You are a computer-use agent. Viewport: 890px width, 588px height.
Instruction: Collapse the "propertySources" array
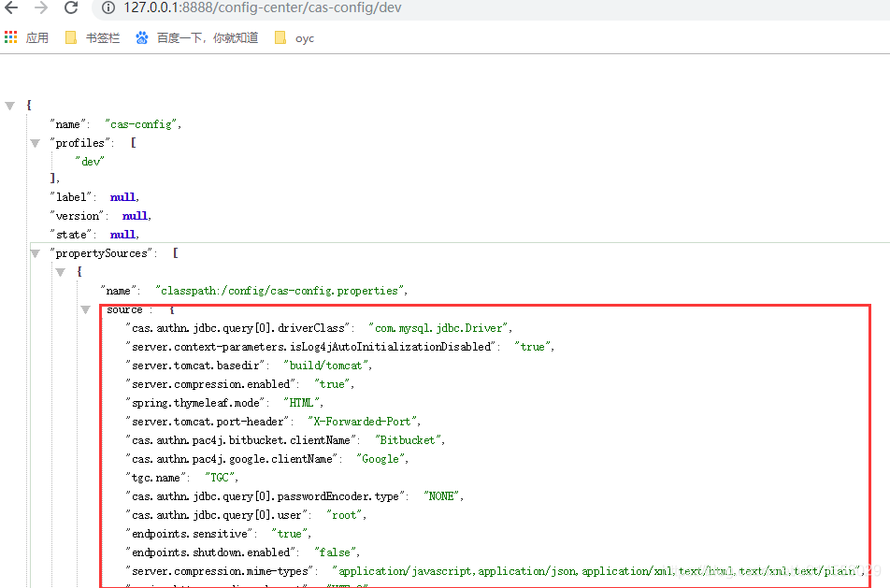pos(36,253)
